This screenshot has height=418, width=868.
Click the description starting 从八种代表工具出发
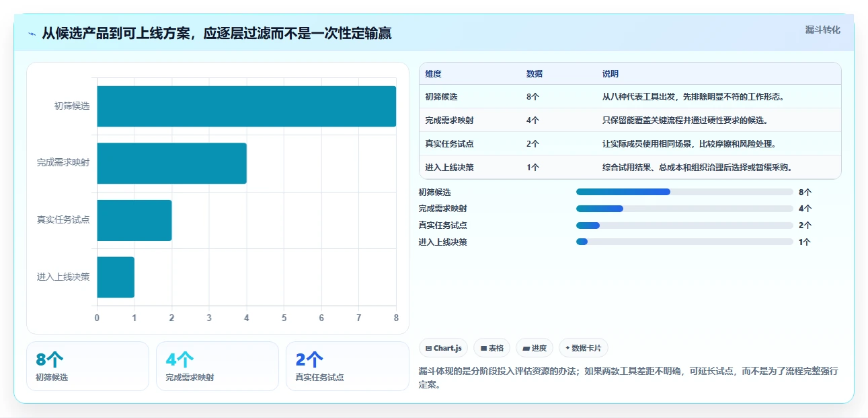pos(693,97)
